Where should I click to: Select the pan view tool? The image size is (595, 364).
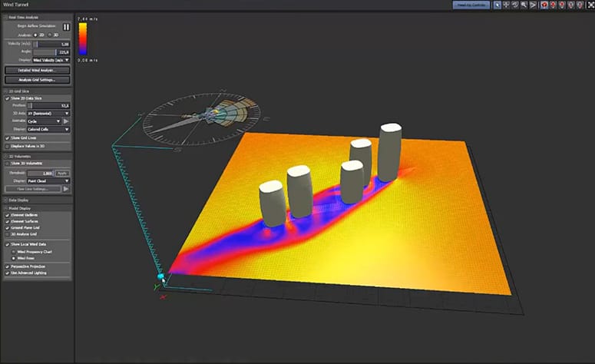506,5
